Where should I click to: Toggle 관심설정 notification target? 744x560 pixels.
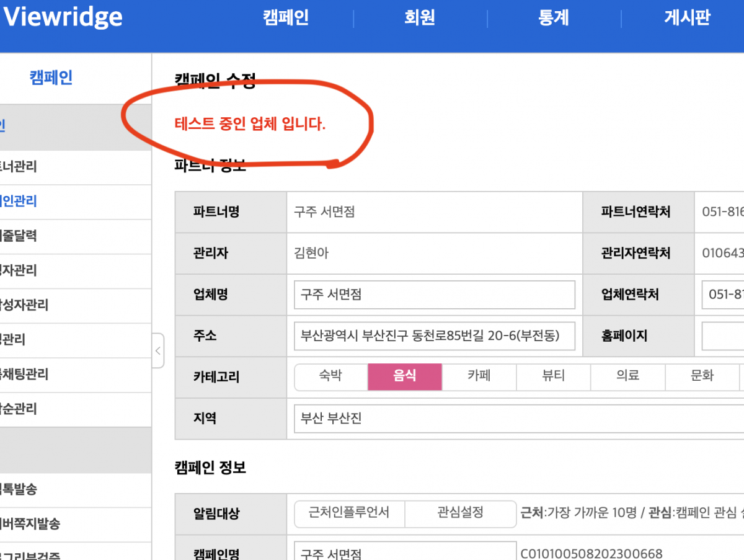(x=460, y=513)
